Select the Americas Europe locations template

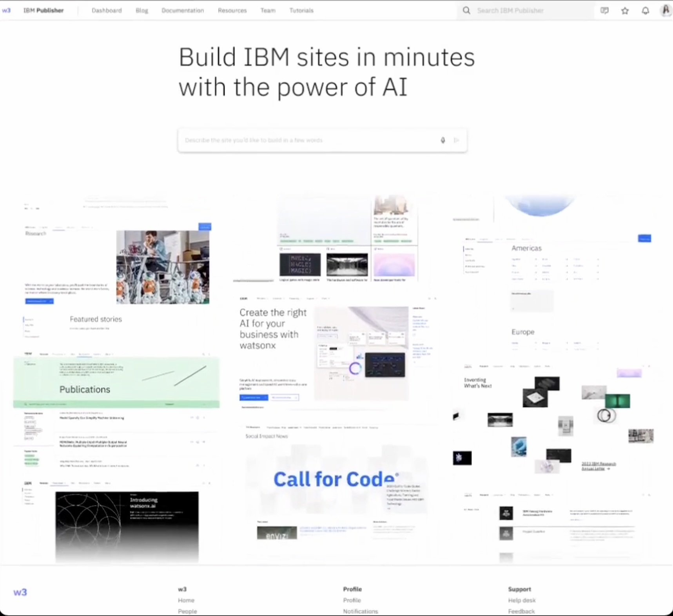point(557,293)
